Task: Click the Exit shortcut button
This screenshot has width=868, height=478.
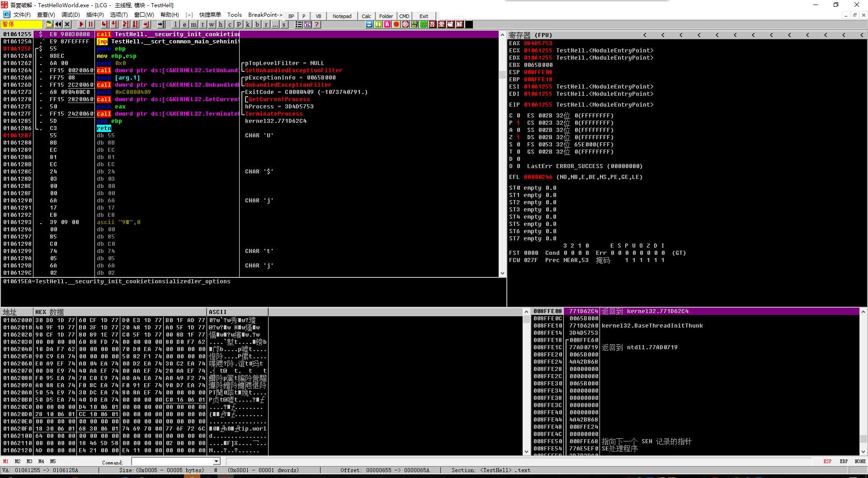Action: tap(424, 16)
